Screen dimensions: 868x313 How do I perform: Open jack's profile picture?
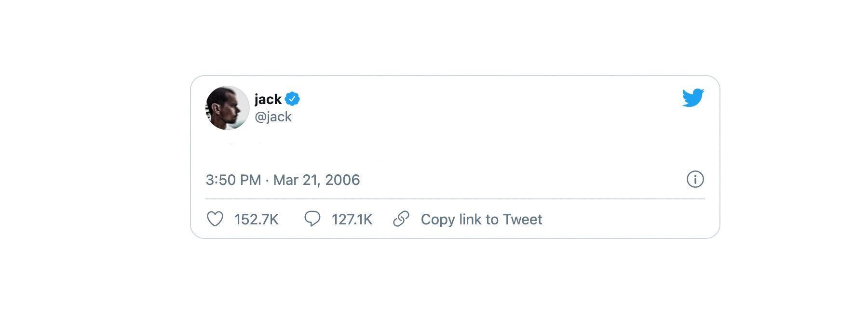[228, 107]
